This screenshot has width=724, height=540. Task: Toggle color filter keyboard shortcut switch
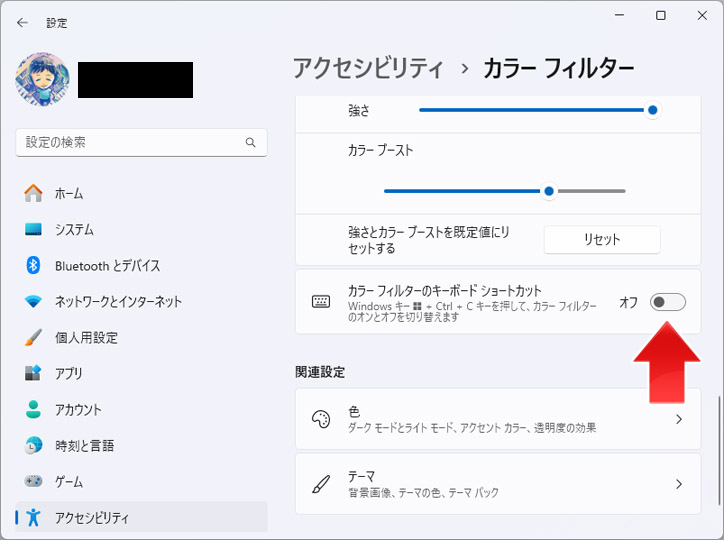click(x=668, y=302)
